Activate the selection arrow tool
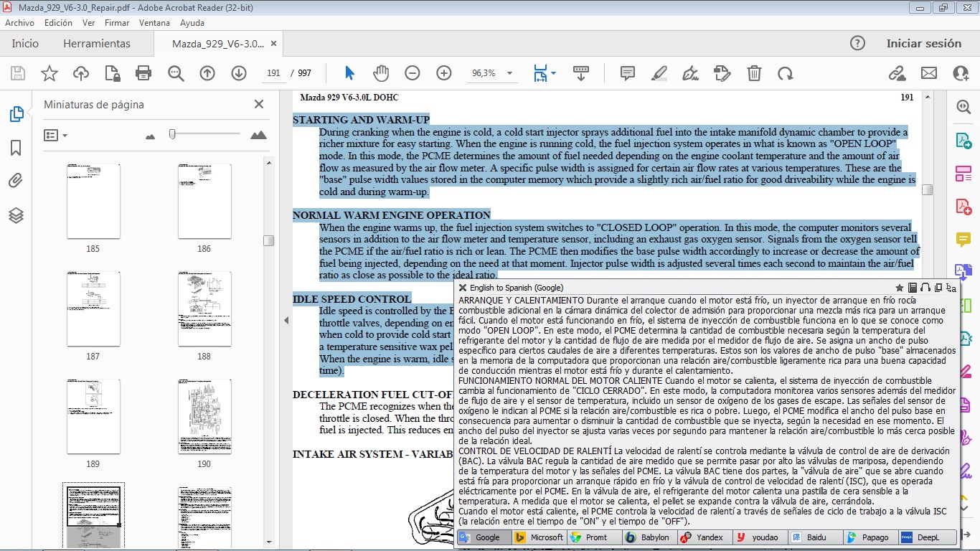980x551 pixels. [349, 73]
